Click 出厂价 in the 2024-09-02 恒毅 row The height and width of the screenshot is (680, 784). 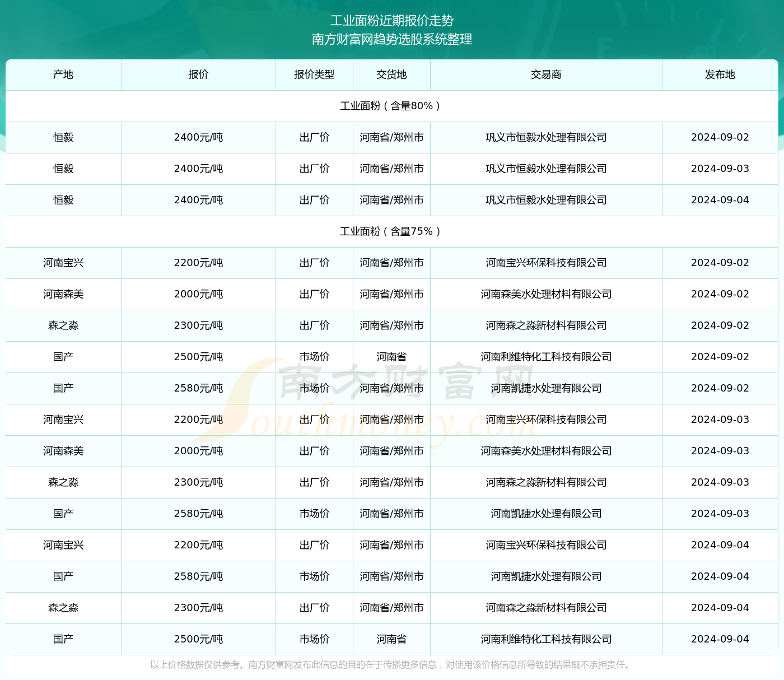(x=314, y=137)
